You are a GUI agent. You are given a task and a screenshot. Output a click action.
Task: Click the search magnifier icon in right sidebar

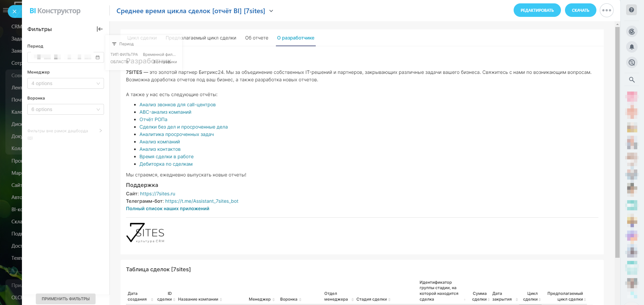point(632,80)
